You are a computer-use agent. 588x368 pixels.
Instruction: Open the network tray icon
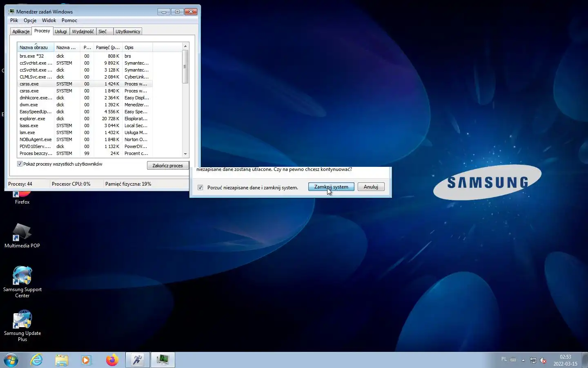coord(533,360)
